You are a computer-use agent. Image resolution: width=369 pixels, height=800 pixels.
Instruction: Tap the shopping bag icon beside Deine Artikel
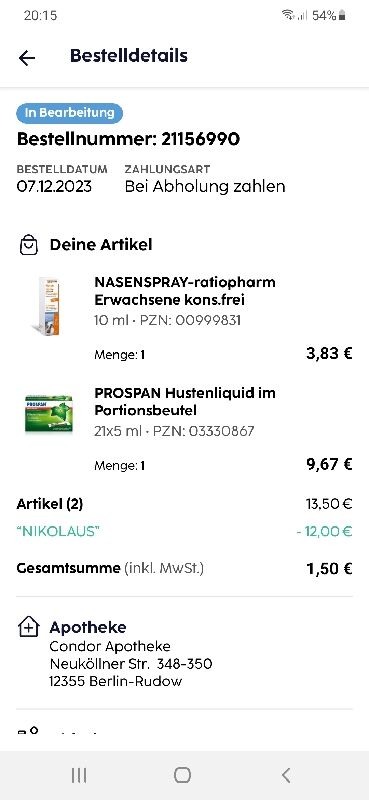[29, 245]
